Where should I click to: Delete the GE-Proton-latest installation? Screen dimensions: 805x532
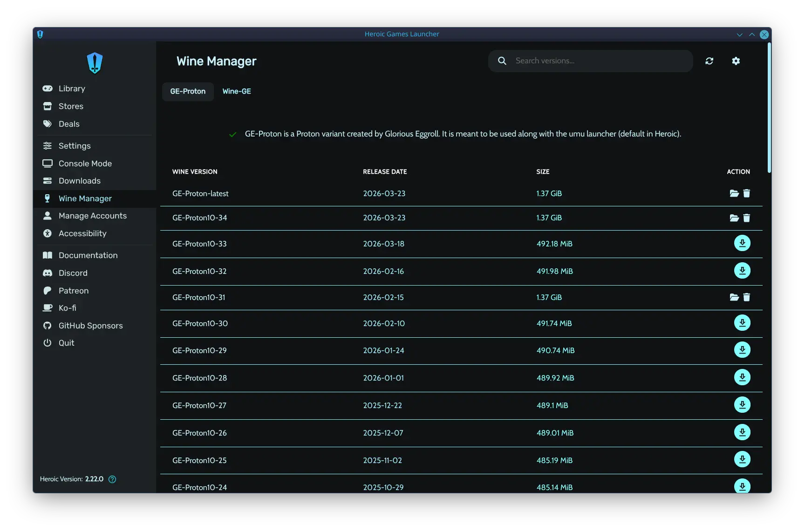click(x=747, y=193)
